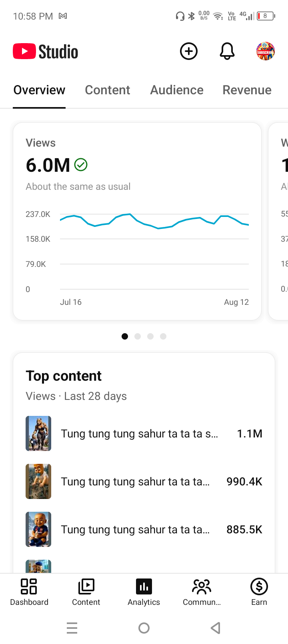Image resolution: width=288 pixels, height=644 pixels.
Task: Open notifications bell
Action: [227, 52]
